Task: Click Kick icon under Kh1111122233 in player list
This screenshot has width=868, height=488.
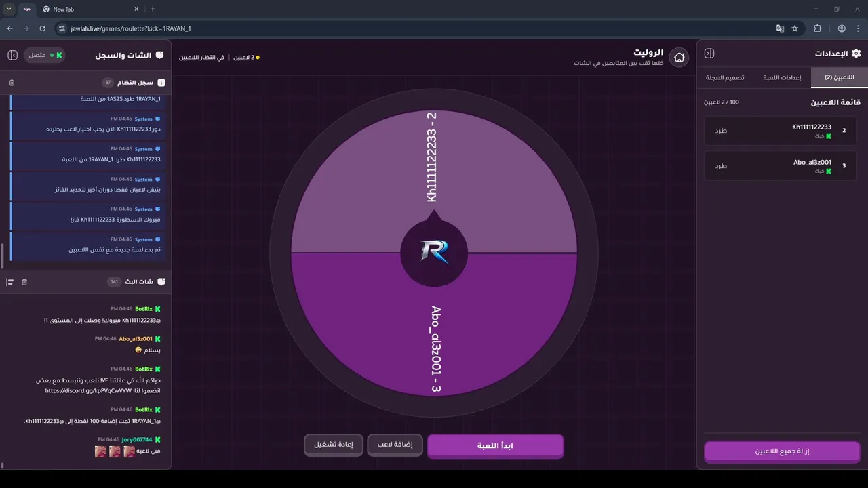Action: [828, 136]
